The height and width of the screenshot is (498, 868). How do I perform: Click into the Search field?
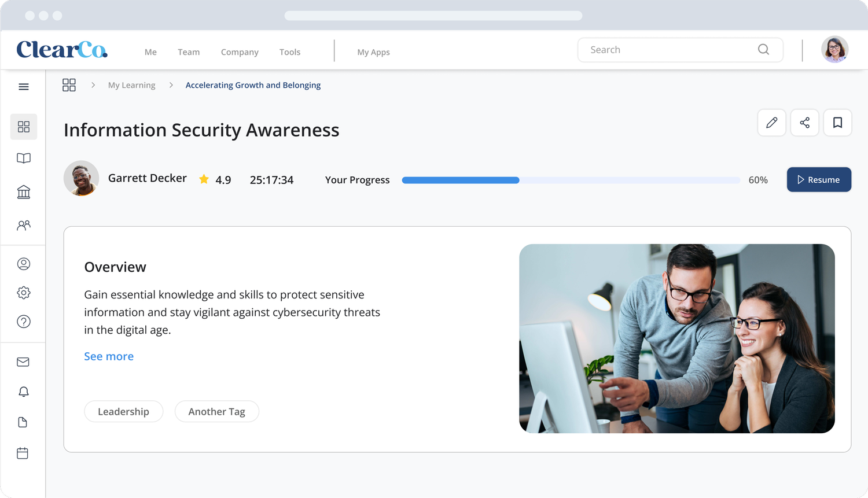(x=681, y=50)
